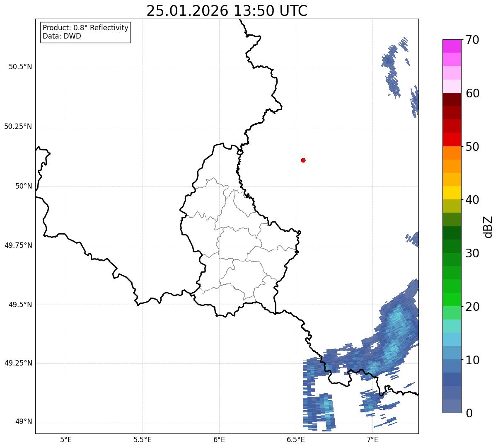Click the '49.25°N' latitude label
Viewport: 498px width, 448px height.
coord(18,363)
